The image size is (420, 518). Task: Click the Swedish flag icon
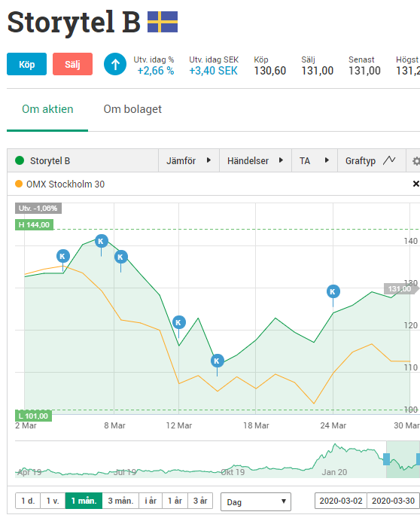coord(163,22)
